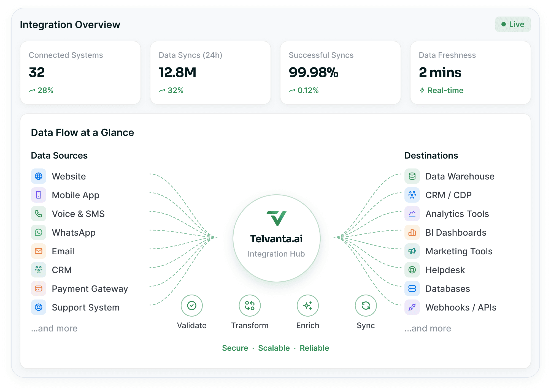The width and height of the screenshot is (551, 392).
Task: Open the Webhooks / APIs plug icon
Action: (412, 307)
